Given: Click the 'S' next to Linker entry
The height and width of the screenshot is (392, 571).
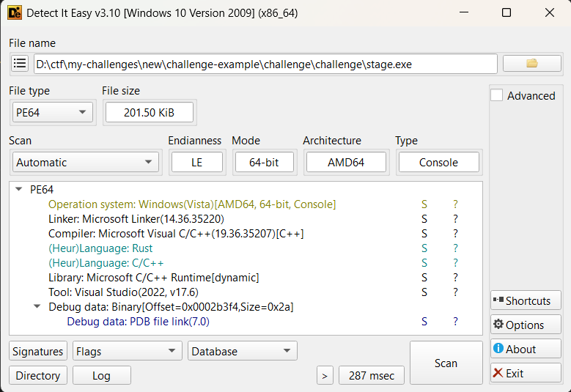Looking at the screenshot, I should (424, 218).
